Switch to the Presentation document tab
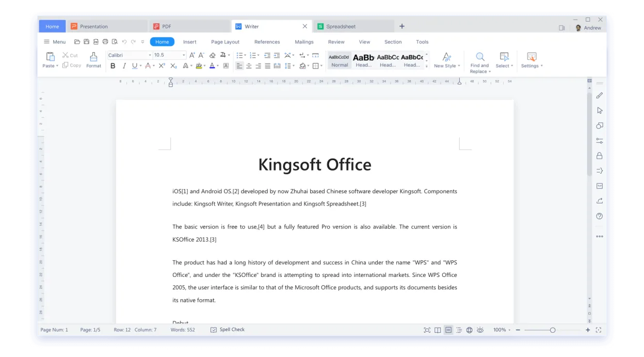Viewport: 644px width, 357px height. tap(107, 26)
